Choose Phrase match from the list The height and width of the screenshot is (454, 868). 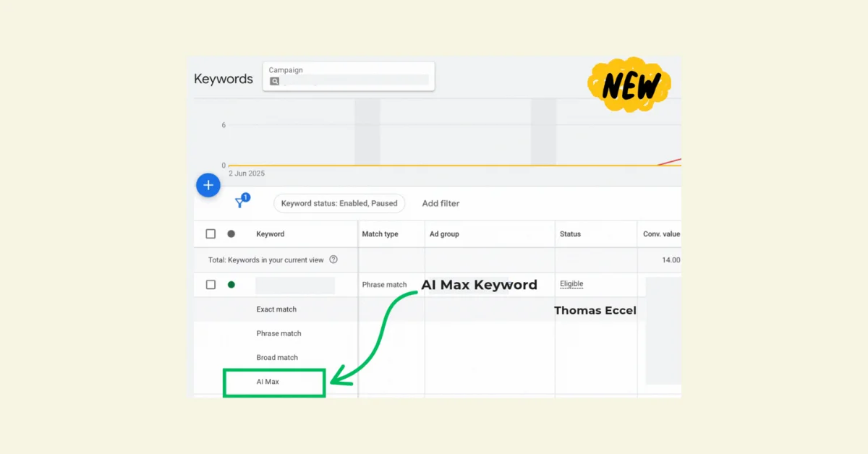tap(278, 333)
